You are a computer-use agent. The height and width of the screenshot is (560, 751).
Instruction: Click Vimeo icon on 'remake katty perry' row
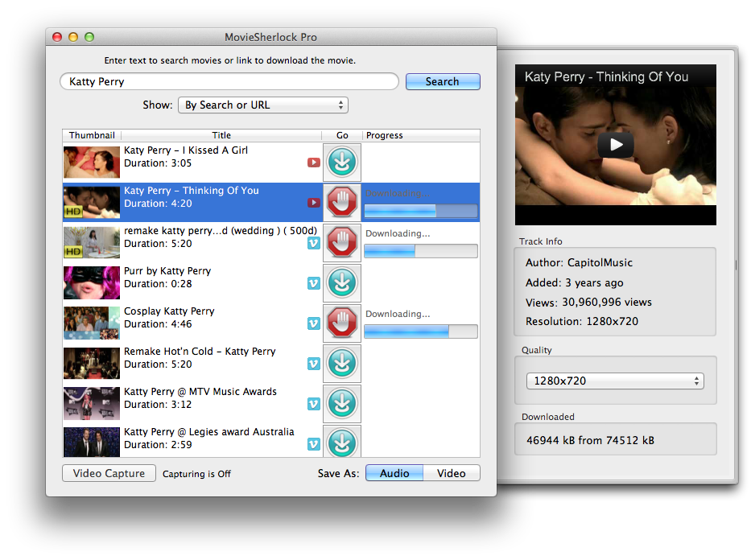[x=314, y=243]
